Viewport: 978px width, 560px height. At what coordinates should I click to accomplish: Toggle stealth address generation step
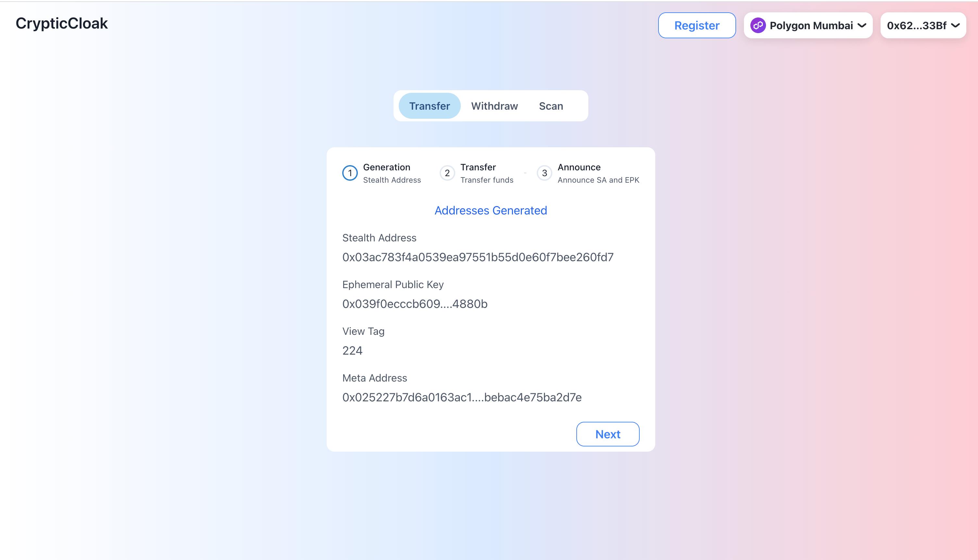(x=350, y=173)
